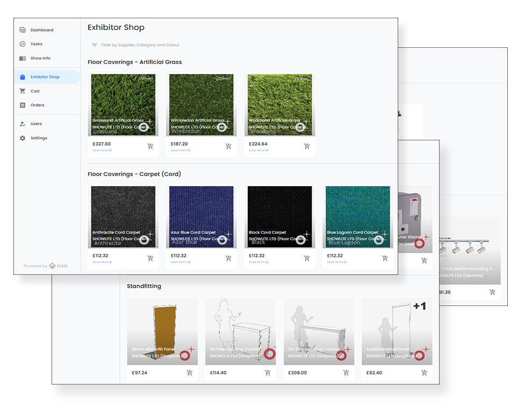The image size is (532, 413).
Task: Add Woodland Artificial Grass to cart
Action: pyautogui.click(x=307, y=146)
